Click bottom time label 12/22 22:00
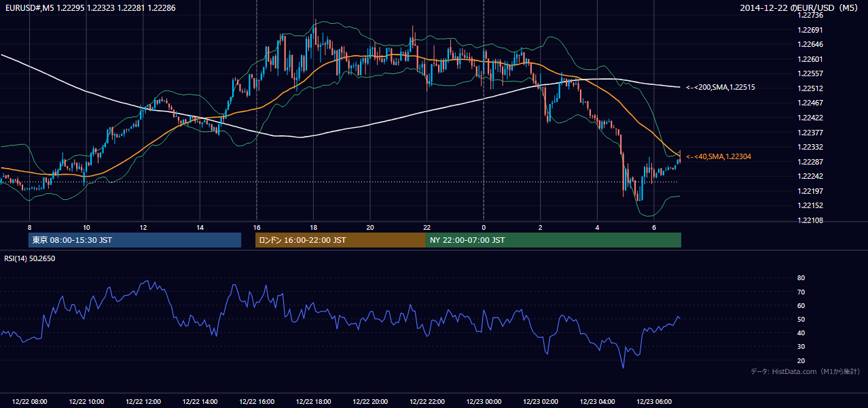This screenshot has height=408, width=868. click(427, 402)
